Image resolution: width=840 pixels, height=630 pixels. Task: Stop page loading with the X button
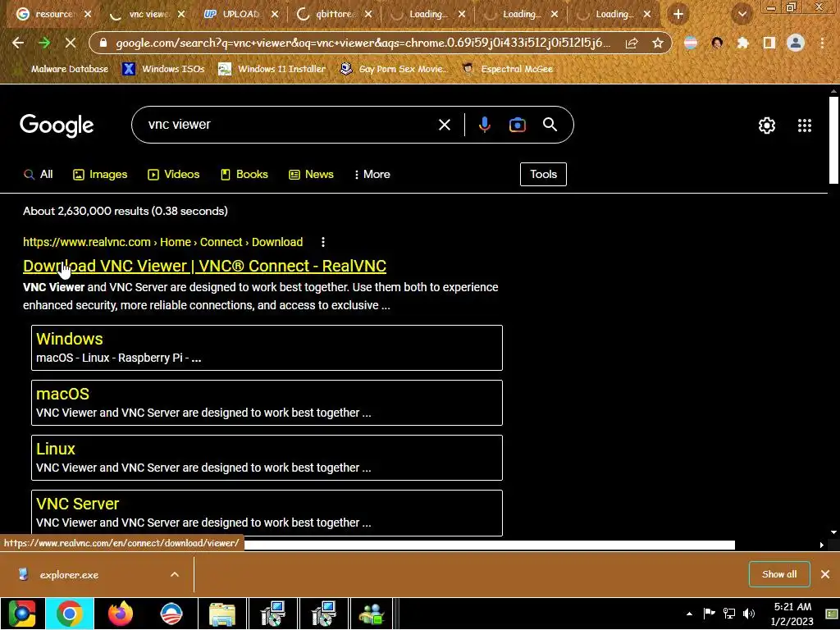(x=71, y=43)
